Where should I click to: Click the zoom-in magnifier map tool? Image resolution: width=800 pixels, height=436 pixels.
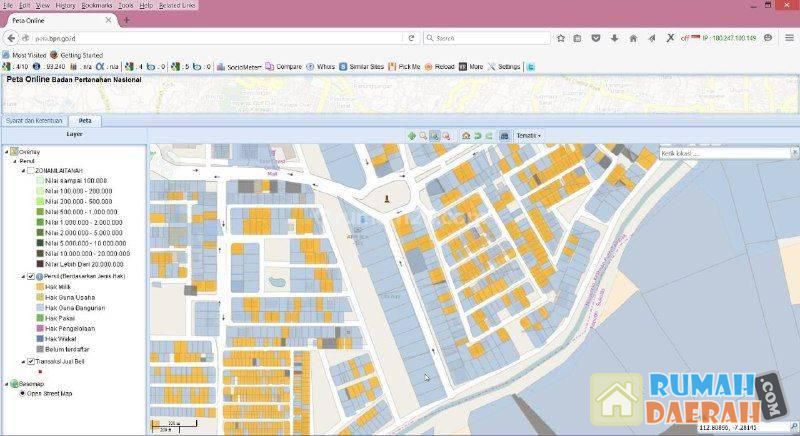coord(424,135)
